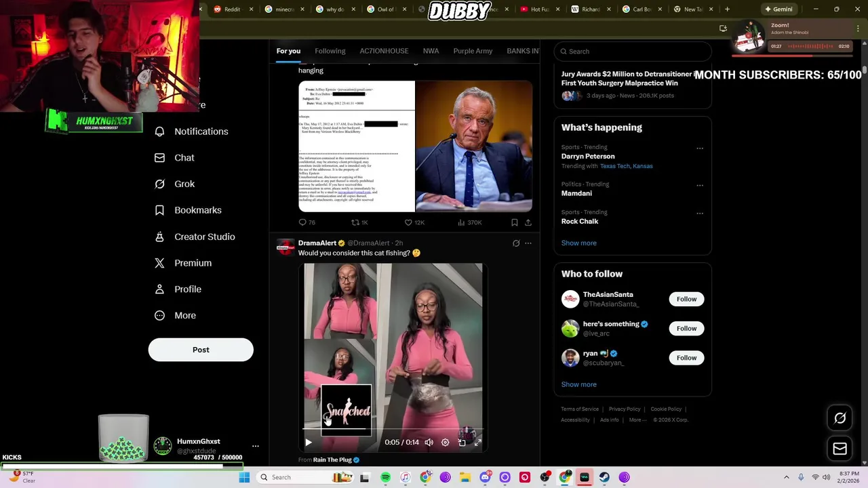Open DramaAlert profile name
The height and width of the screenshot is (488, 868).
click(x=317, y=243)
